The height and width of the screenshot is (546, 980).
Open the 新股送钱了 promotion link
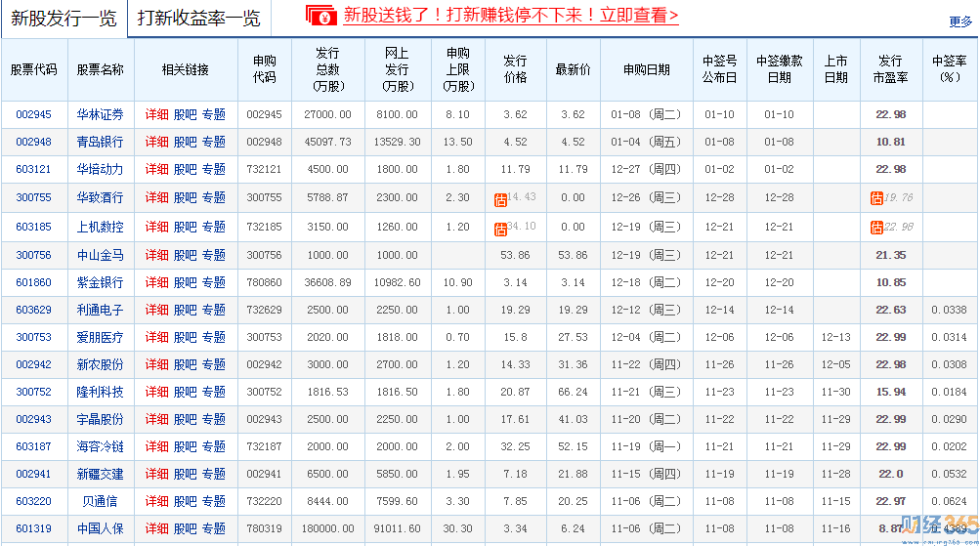(511, 15)
